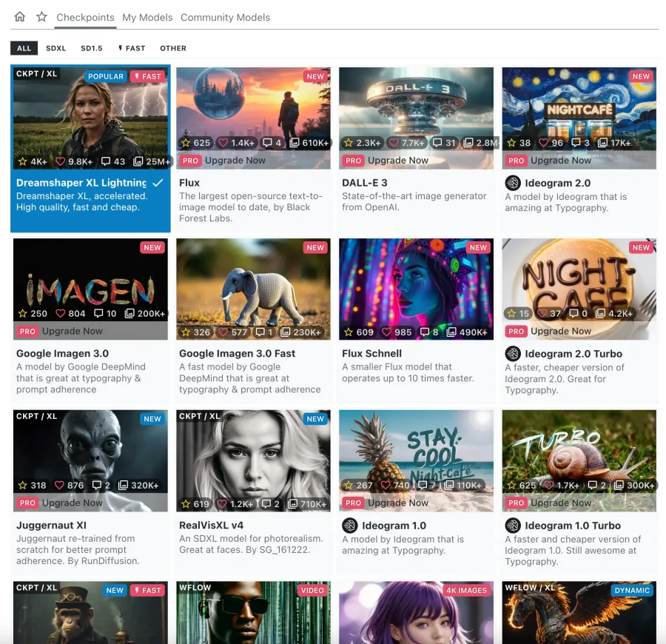
Task: Switch to the My Models tab
Action: click(x=147, y=17)
